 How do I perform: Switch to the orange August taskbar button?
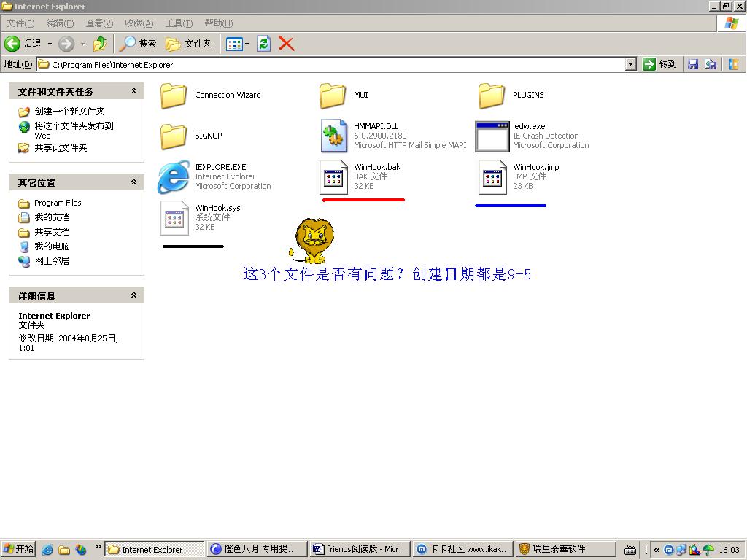tap(257, 550)
